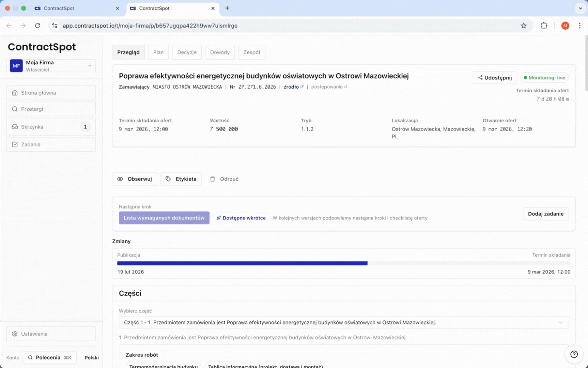
Task: Open a new browser tab
Action: pyautogui.click(x=227, y=8)
